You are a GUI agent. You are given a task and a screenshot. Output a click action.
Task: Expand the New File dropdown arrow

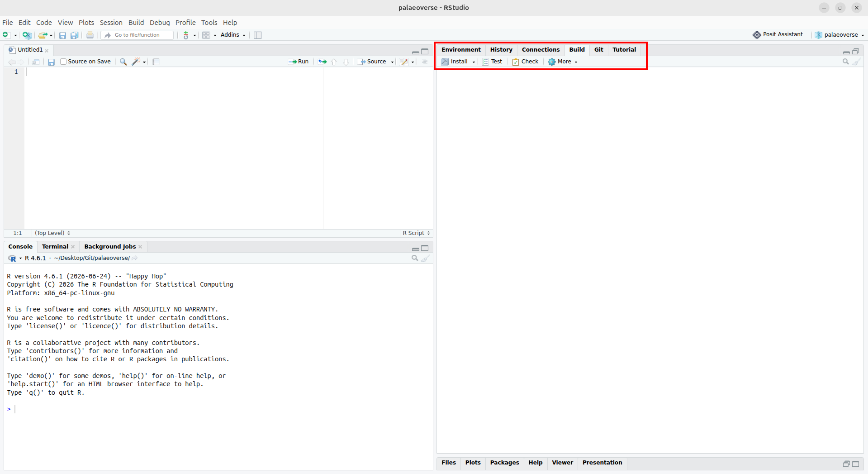15,35
